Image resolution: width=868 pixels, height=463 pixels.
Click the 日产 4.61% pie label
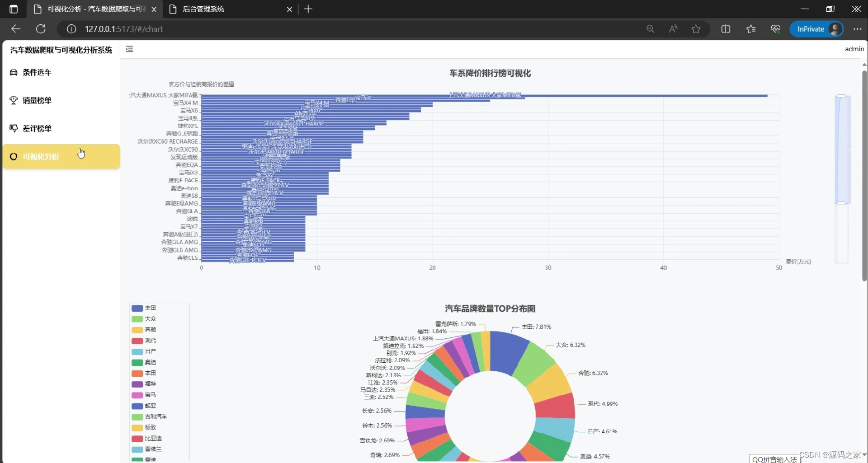tap(602, 431)
